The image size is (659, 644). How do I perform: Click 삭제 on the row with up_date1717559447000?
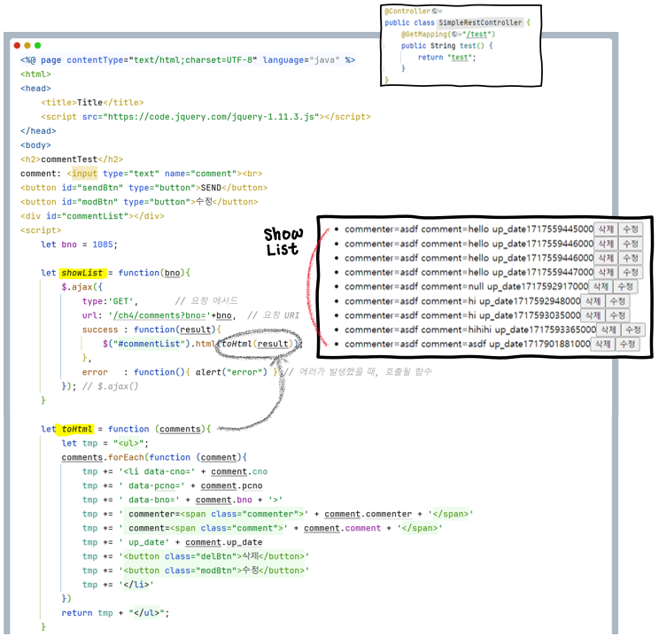(x=606, y=273)
